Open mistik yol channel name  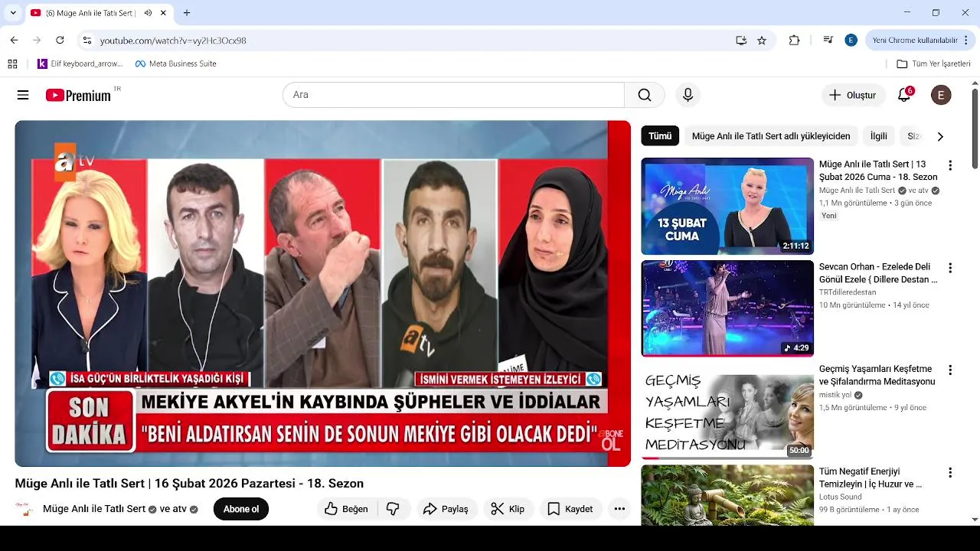[x=835, y=395]
